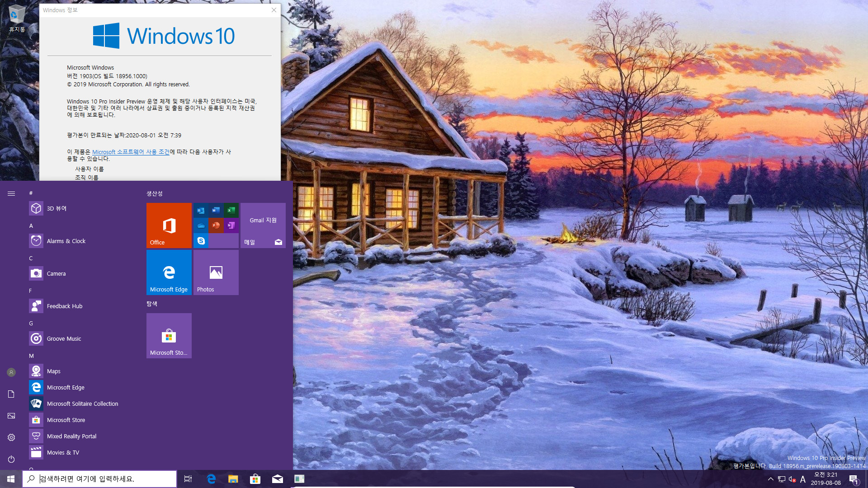Open PowerPoint tile in the Office folder
The image size is (868, 488).
tap(216, 225)
